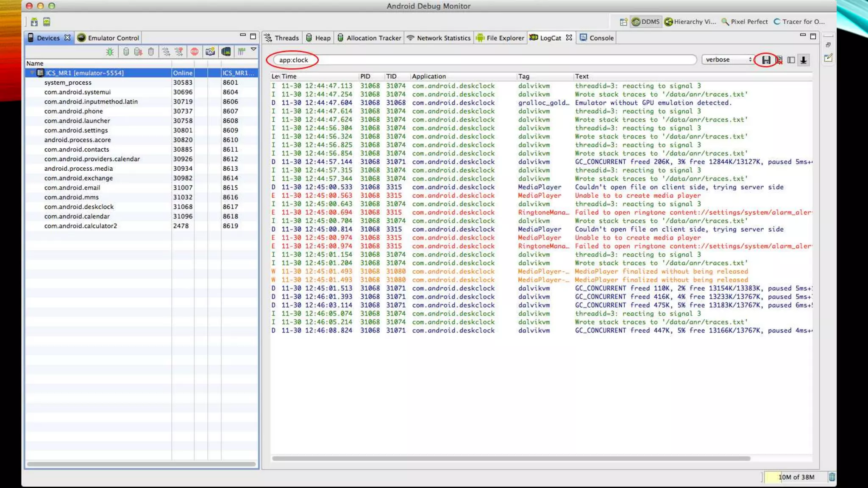
Task: Open the Pixel Perfect perspective
Action: point(744,22)
